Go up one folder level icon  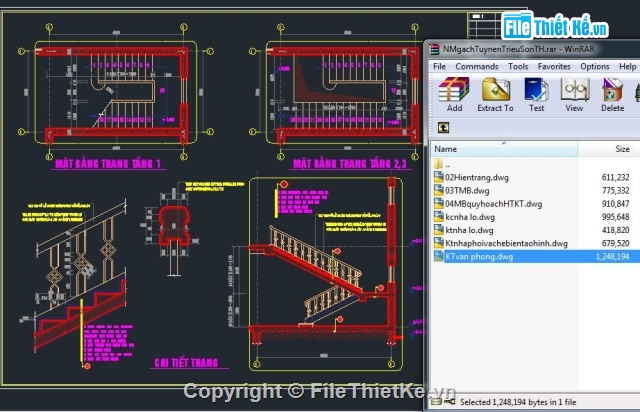(443, 128)
